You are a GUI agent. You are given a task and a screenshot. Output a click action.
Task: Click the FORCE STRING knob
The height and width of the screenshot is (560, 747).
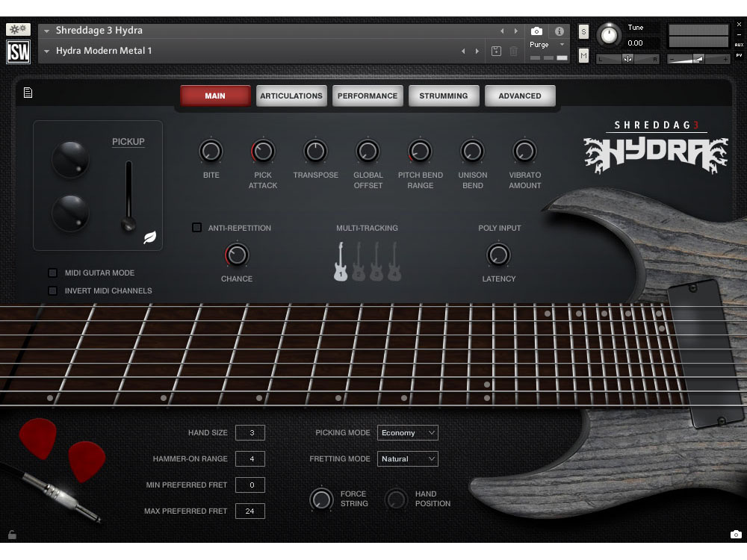(x=321, y=499)
